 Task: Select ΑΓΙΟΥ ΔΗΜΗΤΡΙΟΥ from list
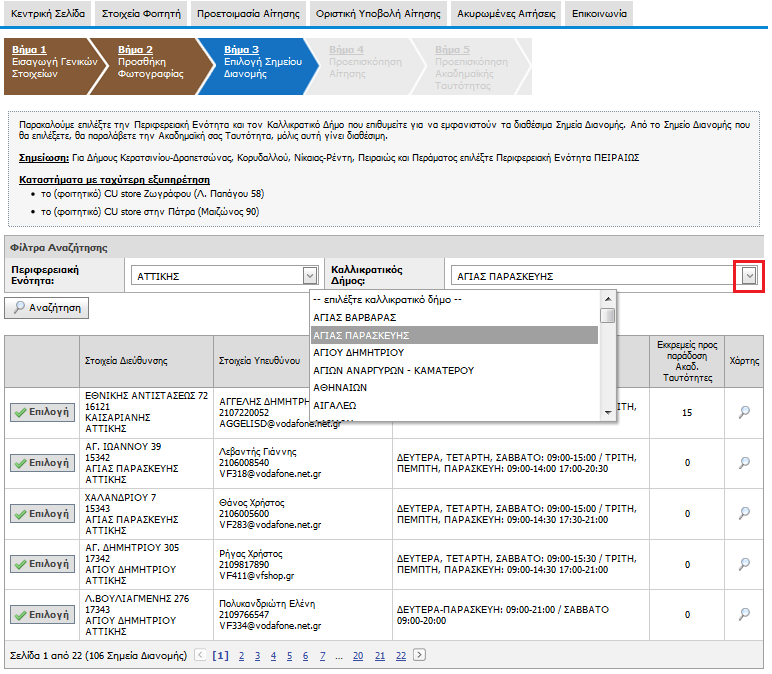pyautogui.click(x=455, y=353)
